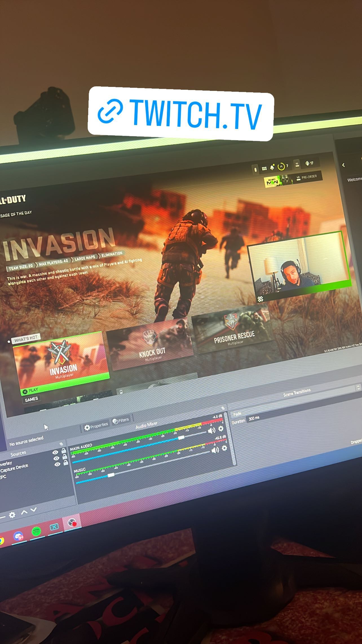362x644 pixels.
Task: Toggle the lock on Capture Device source
Action: click(65, 457)
